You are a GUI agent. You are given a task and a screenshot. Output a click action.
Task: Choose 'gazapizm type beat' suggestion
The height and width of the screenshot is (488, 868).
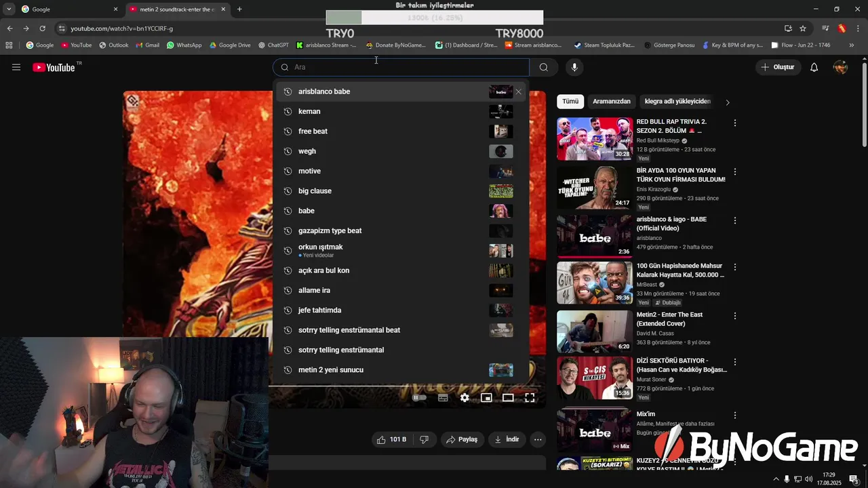(x=400, y=230)
